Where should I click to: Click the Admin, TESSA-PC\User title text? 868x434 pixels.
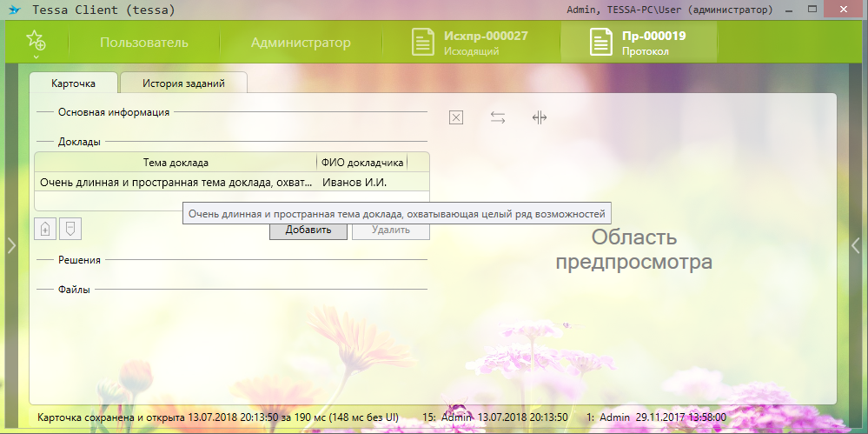point(670,10)
